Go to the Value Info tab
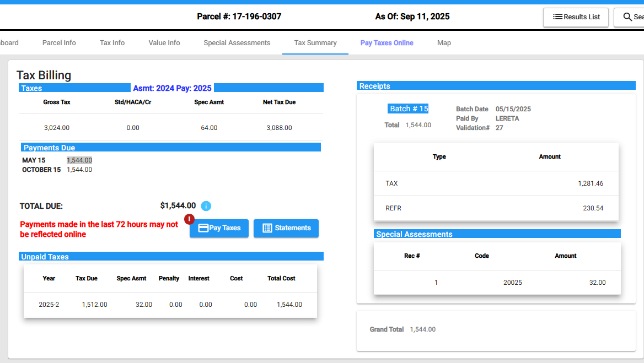The height and width of the screenshot is (363, 644). click(164, 43)
